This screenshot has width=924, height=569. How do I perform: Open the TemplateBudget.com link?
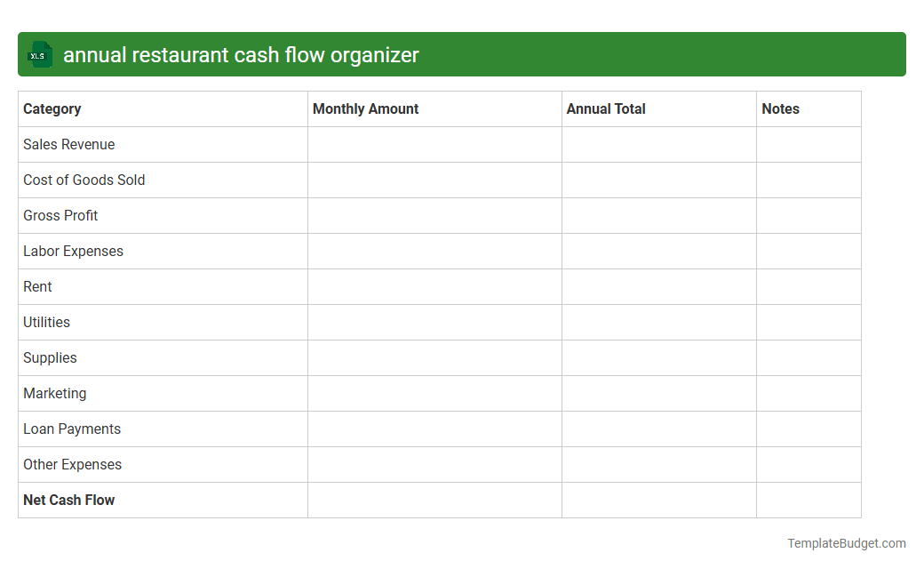coord(848,541)
